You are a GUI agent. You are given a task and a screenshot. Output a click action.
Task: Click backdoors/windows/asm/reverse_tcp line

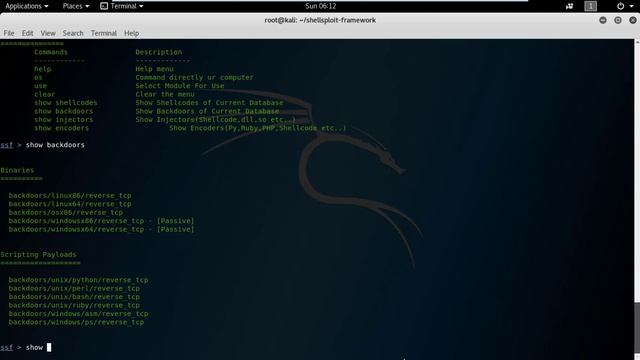(x=78, y=314)
